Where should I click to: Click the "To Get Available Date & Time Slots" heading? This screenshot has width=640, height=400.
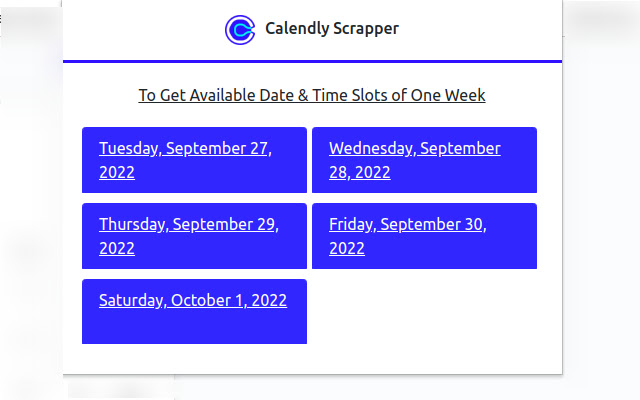click(x=311, y=96)
